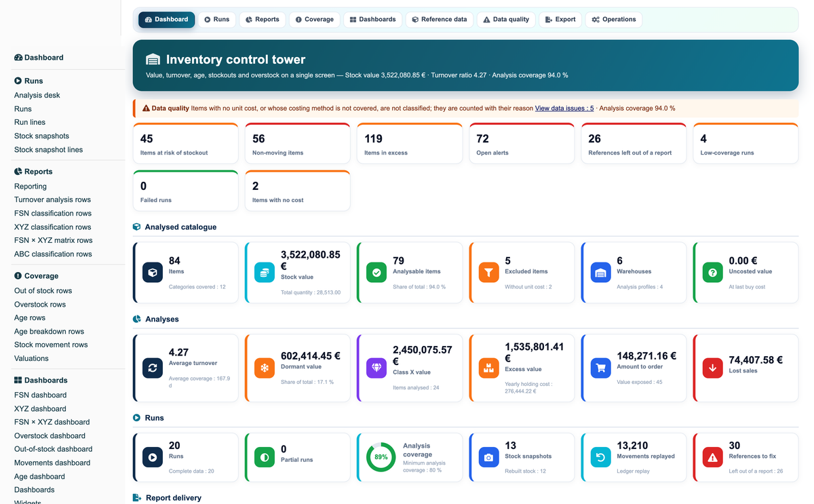This screenshot has width=814, height=504.
Task: Open Analysis desk in the sidebar
Action: tap(37, 96)
